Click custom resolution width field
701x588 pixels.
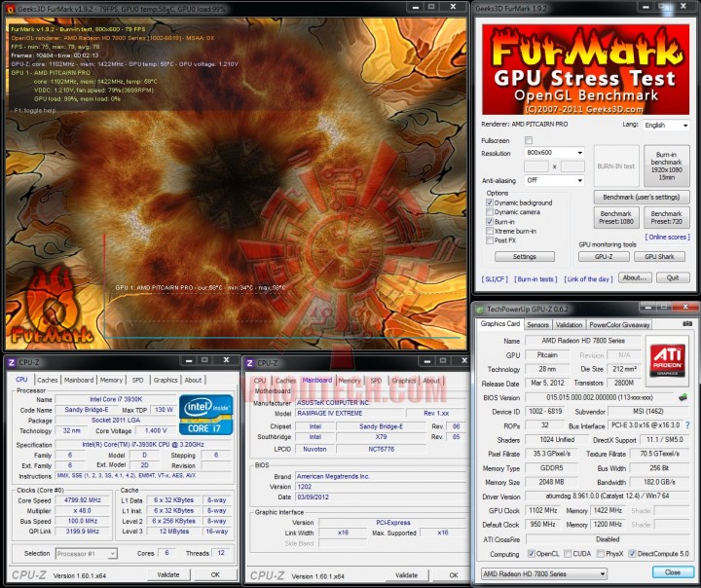pos(536,166)
